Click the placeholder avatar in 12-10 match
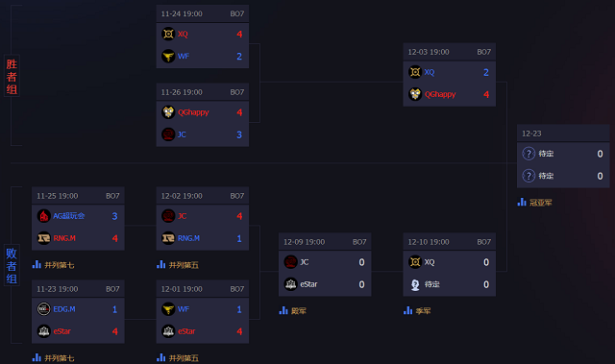This screenshot has width=615, height=364. coord(415,284)
